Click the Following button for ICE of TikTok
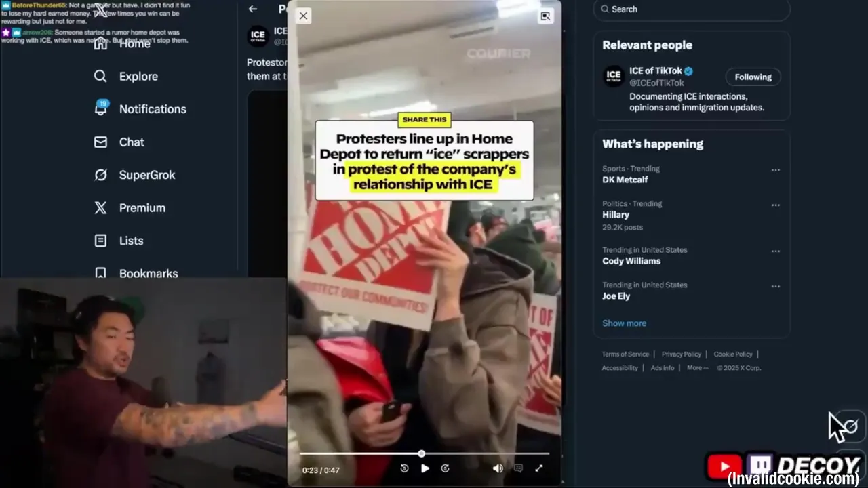The height and width of the screenshot is (488, 868). click(x=753, y=77)
